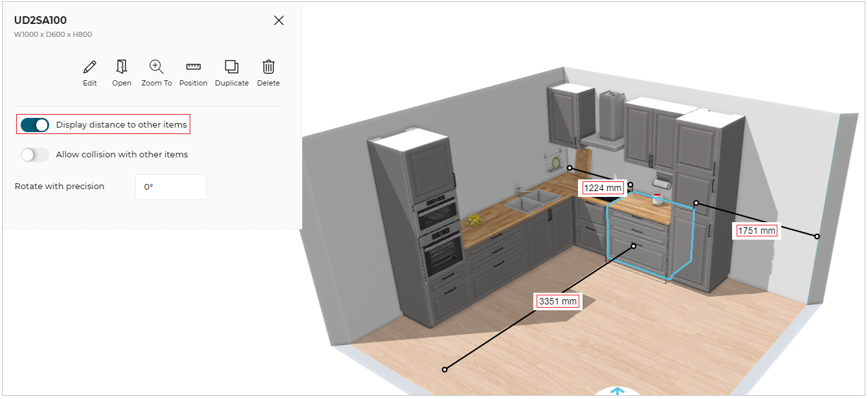Close the UD2SA100 properties panel
Image resolution: width=868 pixels, height=399 pixels.
279,20
